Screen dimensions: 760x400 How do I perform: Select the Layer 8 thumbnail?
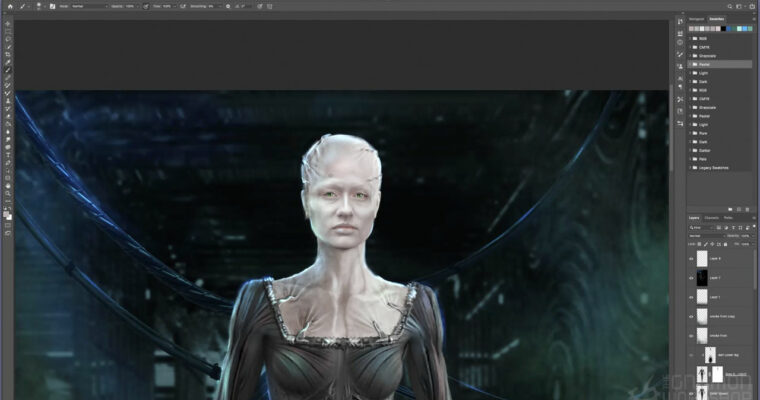(x=702, y=258)
